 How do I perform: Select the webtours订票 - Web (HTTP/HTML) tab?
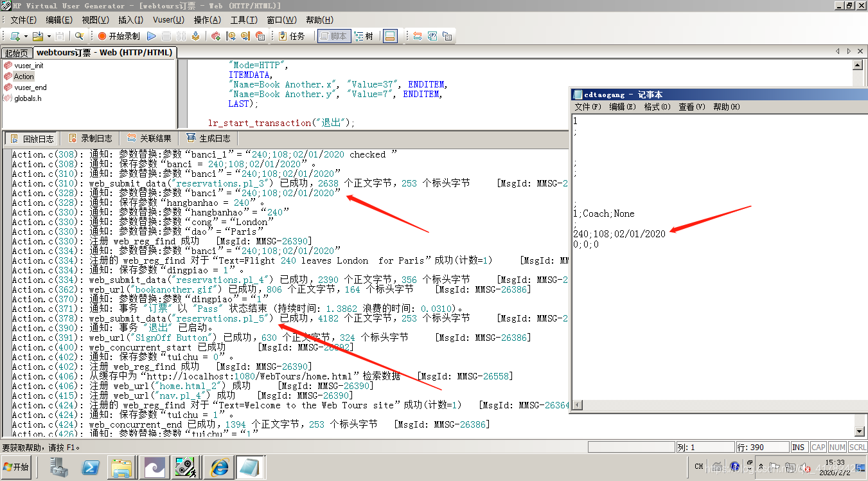(x=104, y=52)
